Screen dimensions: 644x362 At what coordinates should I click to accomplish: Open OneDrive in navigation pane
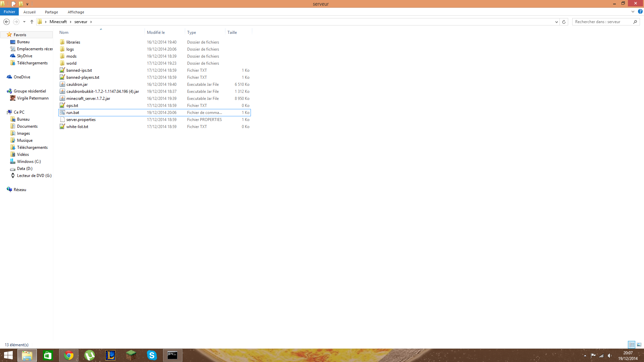click(x=22, y=77)
